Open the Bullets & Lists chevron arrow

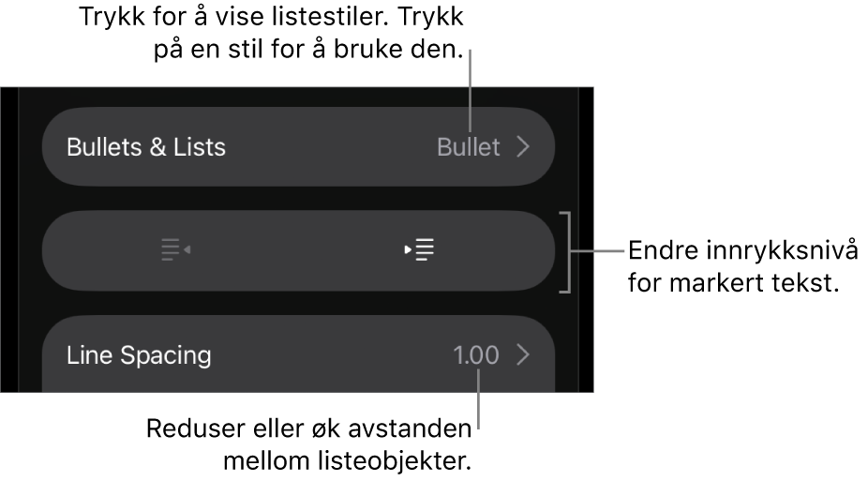point(523,147)
